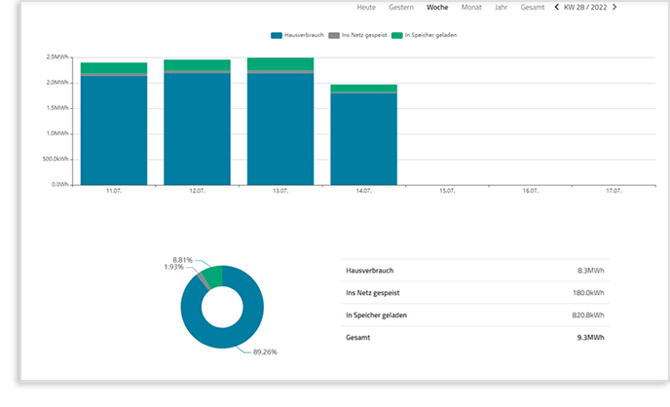Toggle Ins Netz gespeist legend entry
The width and height of the screenshot is (670, 407).
click(x=357, y=35)
